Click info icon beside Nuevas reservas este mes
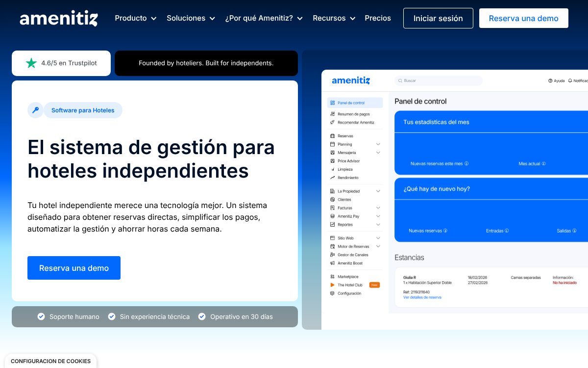588x368 pixels. (x=466, y=163)
